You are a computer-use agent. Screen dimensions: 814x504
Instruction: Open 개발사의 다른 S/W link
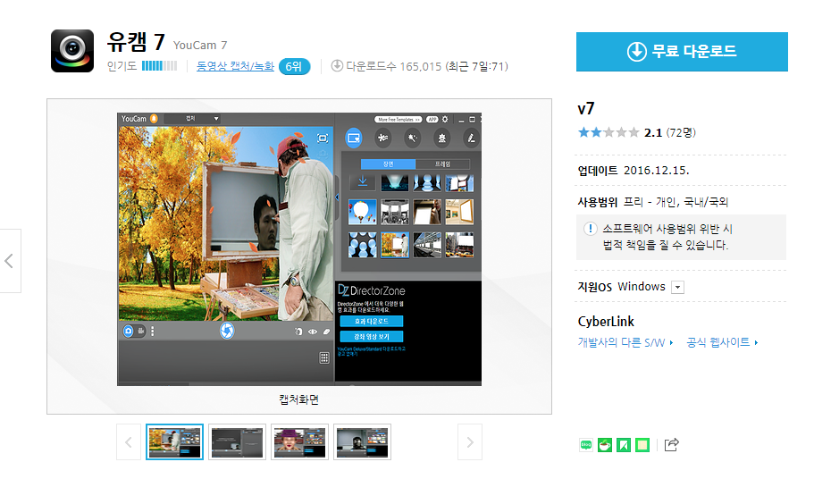(625, 342)
